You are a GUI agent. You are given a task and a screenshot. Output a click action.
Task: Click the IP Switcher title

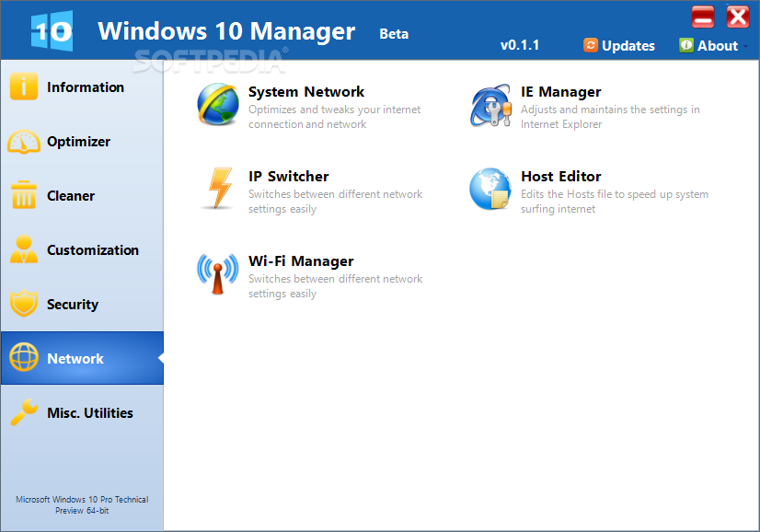[288, 177]
